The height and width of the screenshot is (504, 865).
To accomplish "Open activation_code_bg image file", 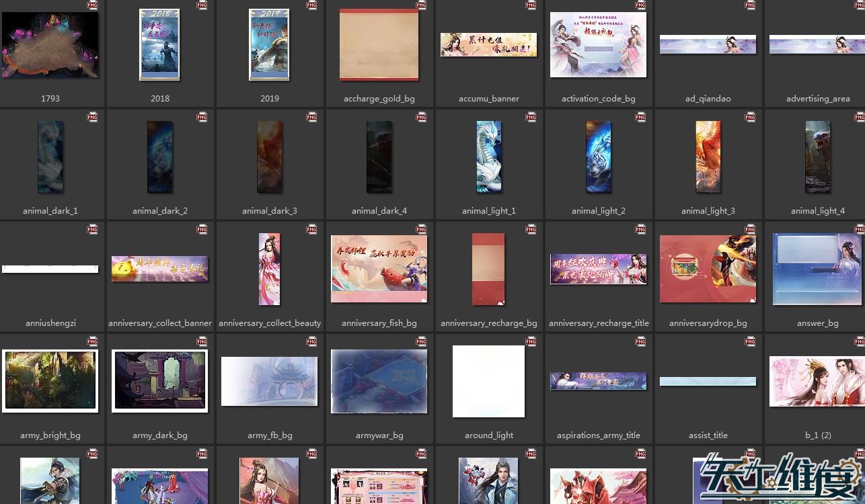I will (598, 45).
